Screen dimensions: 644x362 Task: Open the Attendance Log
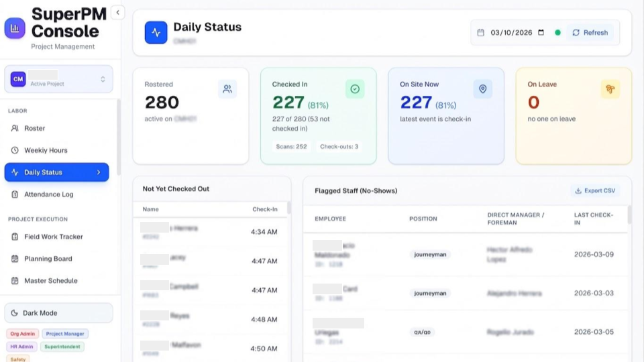[56, 194]
